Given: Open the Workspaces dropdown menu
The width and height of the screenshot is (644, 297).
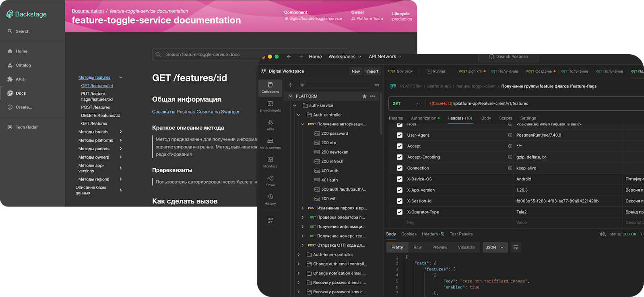Looking at the screenshot, I should (x=345, y=57).
